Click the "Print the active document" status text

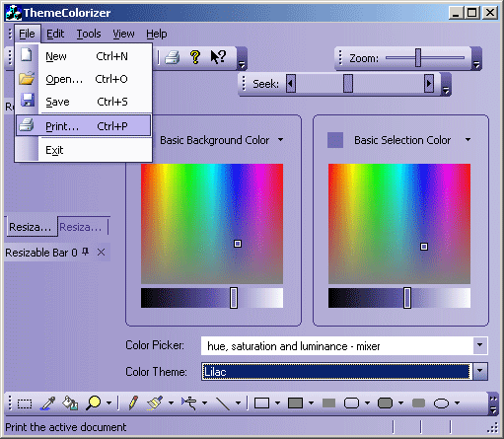(x=66, y=427)
